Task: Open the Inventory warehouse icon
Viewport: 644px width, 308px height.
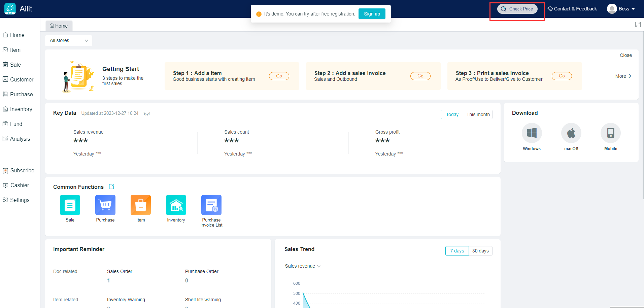Action: pyautogui.click(x=176, y=205)
